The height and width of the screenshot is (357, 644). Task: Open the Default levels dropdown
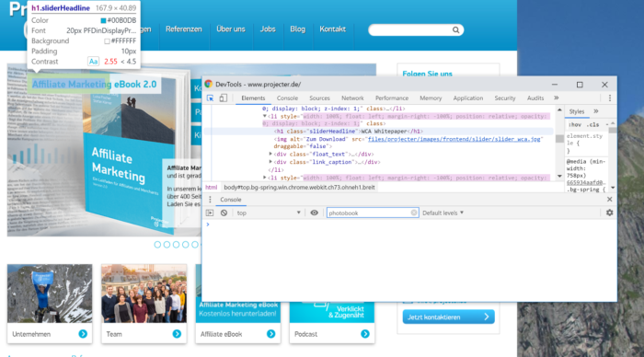(x=443, y=213)
